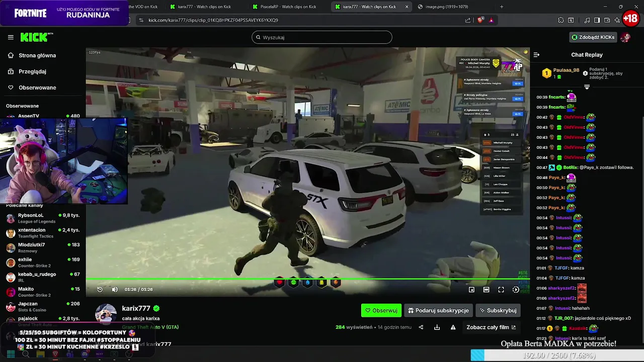Click the kick.com address bar URL
The width and height of the screenshot is (644, 362).
click(x=213, y=20)
